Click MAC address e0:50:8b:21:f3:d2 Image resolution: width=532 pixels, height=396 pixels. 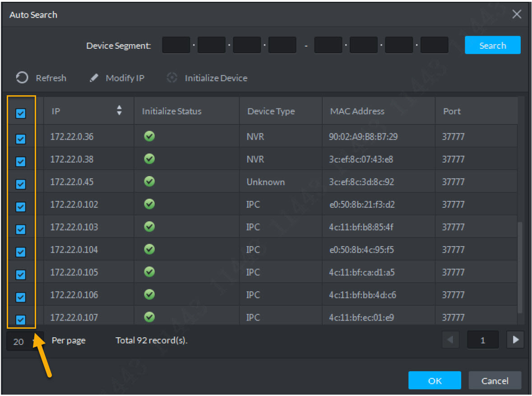362,204
